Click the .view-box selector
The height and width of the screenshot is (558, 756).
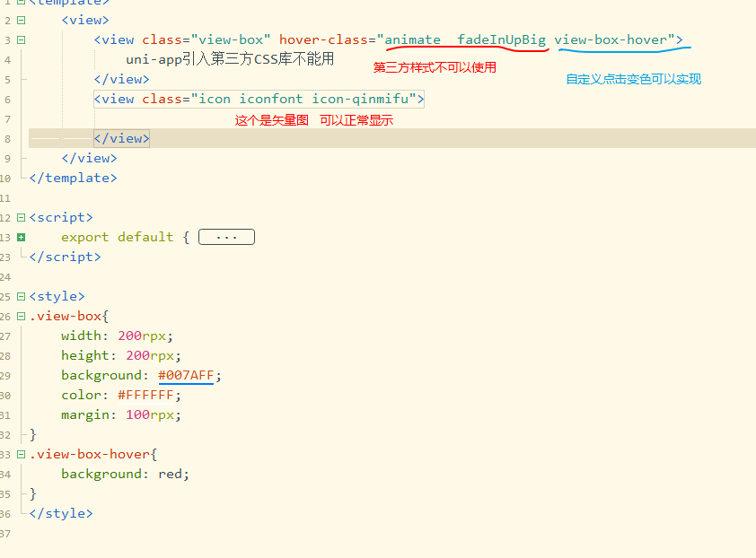(65, 316)
